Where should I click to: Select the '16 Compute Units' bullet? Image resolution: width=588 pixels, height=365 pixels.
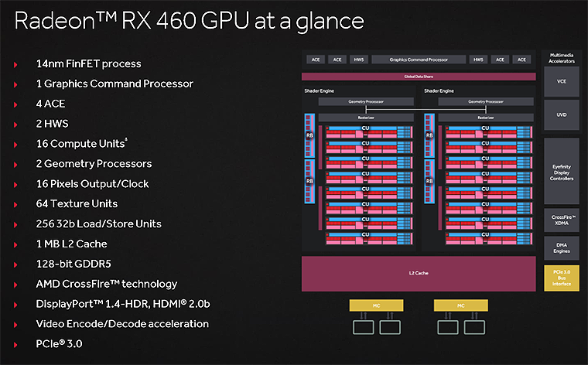(81, 144)
